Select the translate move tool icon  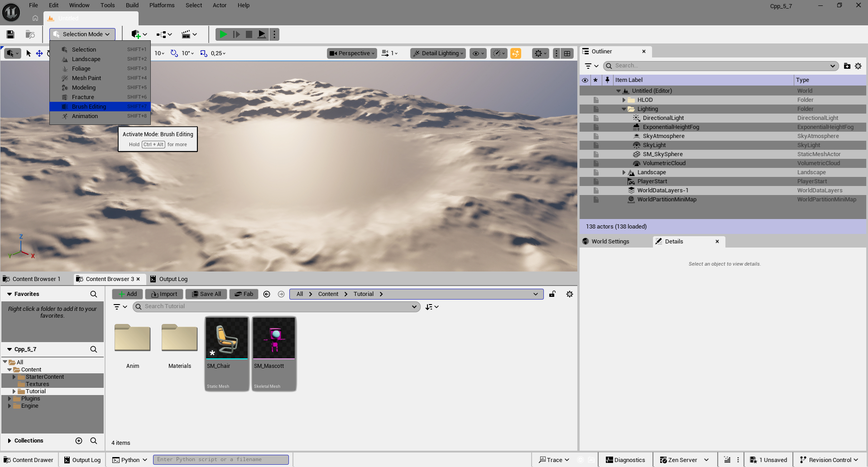(x=39, y=53)
